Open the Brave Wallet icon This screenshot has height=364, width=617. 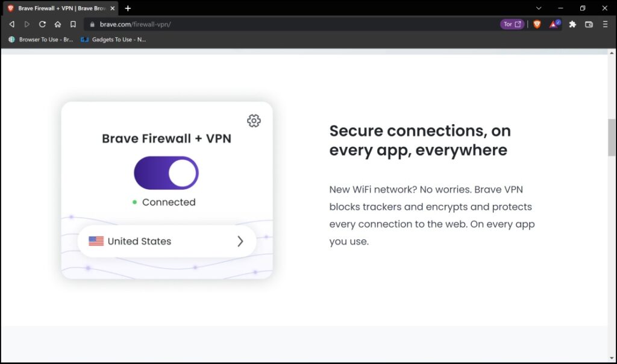click(589, 24)
